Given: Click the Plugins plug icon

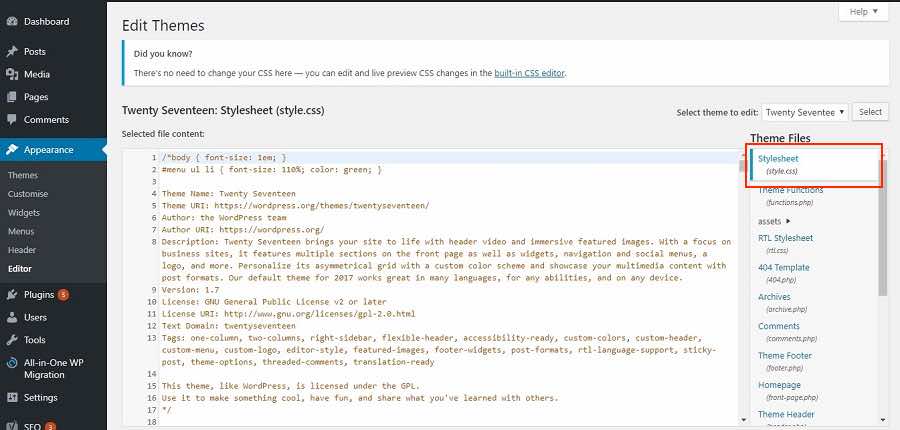Looking at the screenshot, I should tap(11, 295).
